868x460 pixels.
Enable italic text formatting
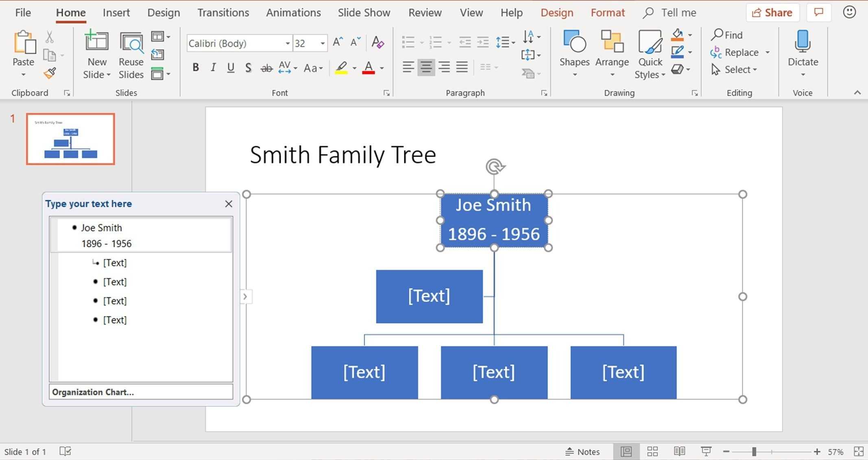212,68
